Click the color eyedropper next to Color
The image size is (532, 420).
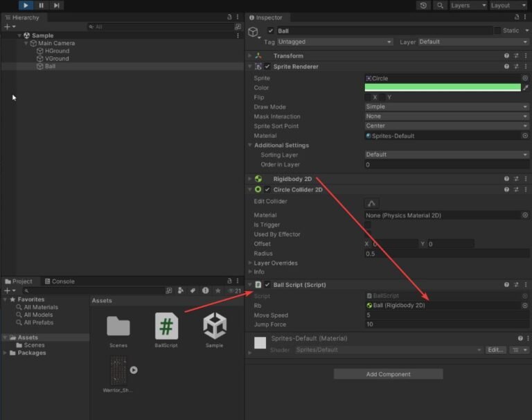[x=525, y=88]
